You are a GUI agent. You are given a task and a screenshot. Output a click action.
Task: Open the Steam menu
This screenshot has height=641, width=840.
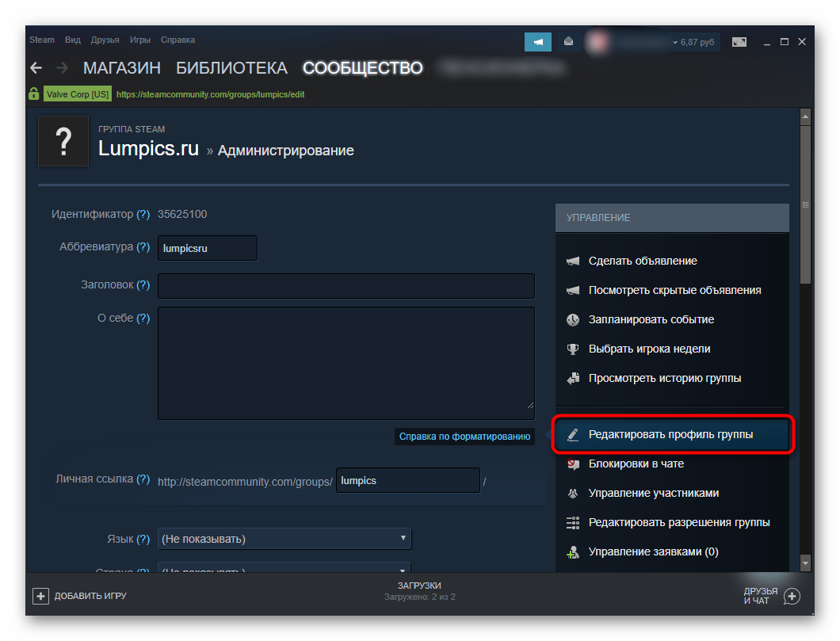pyautogui.click(x=42, y=40)
